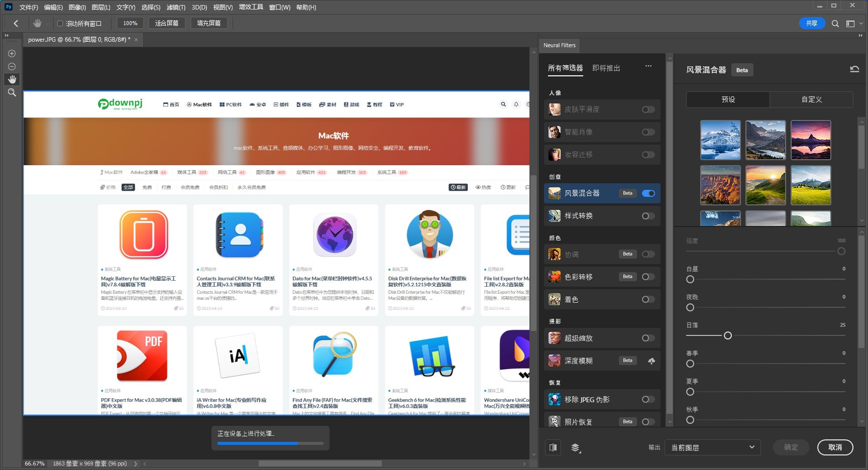Enable the 样式转换 filter toggle
Screen dimensions: 868x470
point(648,216)
